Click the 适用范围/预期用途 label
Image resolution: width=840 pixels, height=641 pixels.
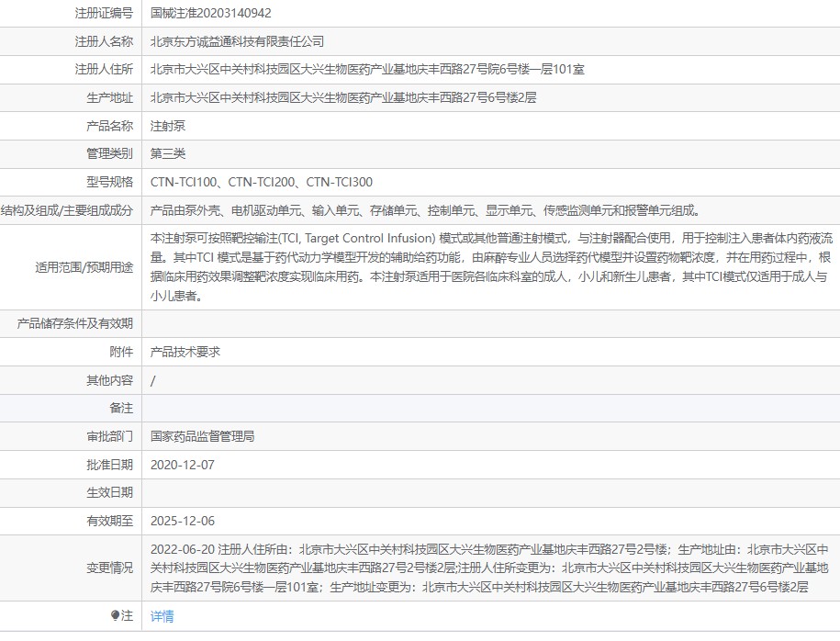(x=84, y=267)
